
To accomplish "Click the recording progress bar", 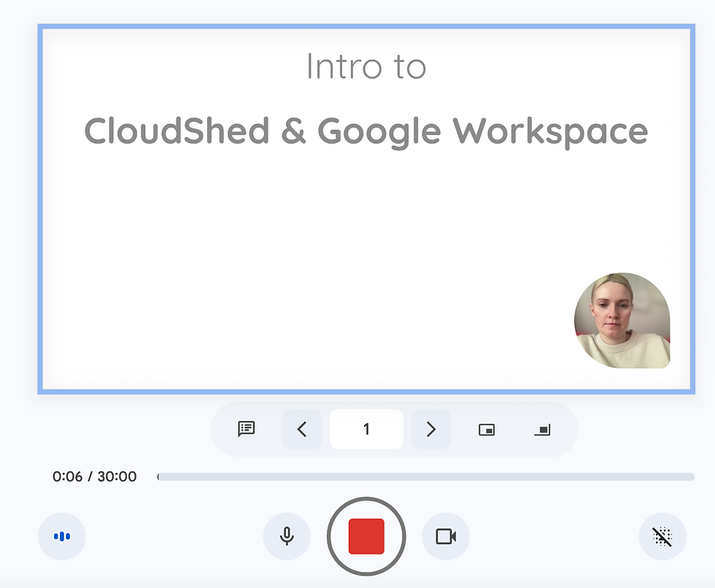I will click(x=425, y=477).
